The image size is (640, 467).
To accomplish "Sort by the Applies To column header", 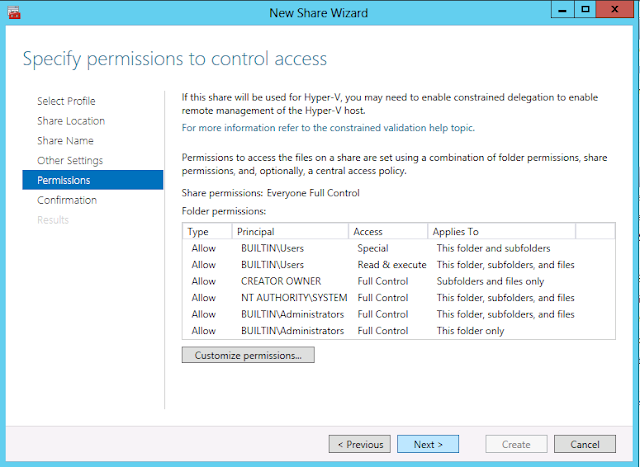I will [x=502, y=231].
